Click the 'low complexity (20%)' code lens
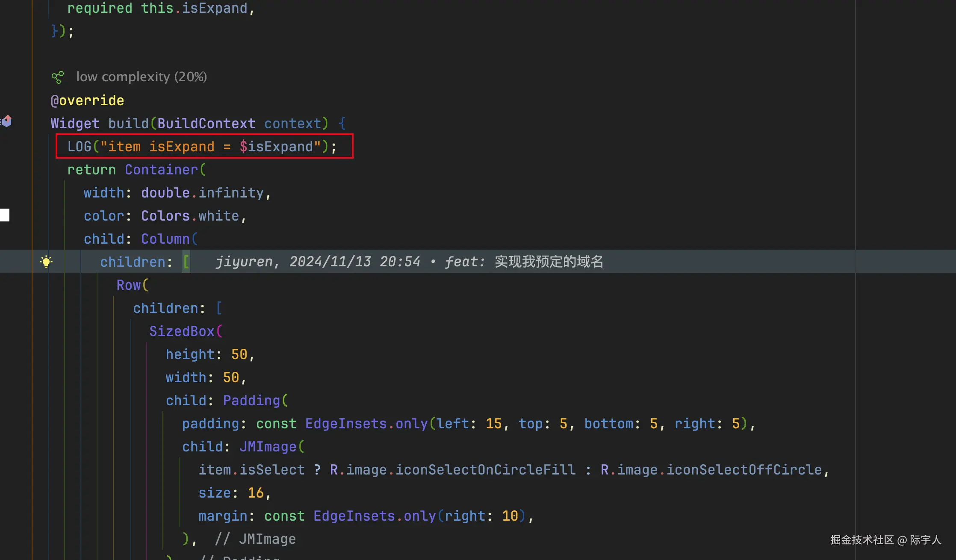The image size is (956, 560). pos(141,77)
